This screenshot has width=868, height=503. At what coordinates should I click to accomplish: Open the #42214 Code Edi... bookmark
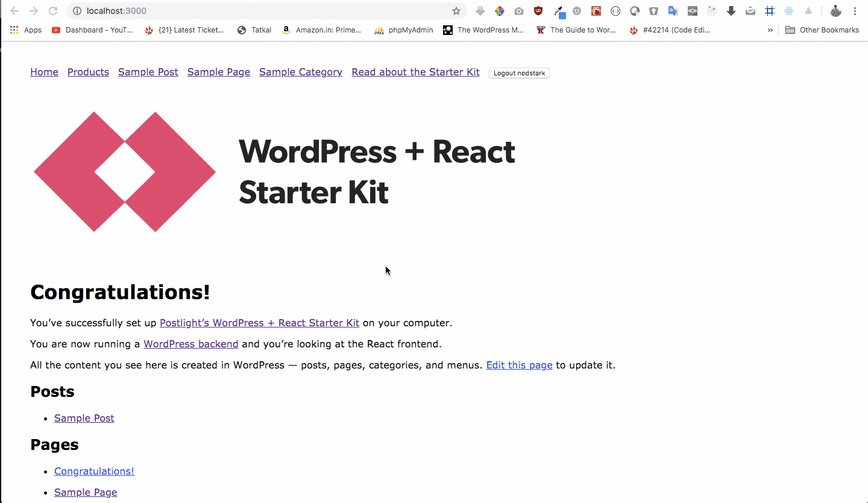[670, 30]
